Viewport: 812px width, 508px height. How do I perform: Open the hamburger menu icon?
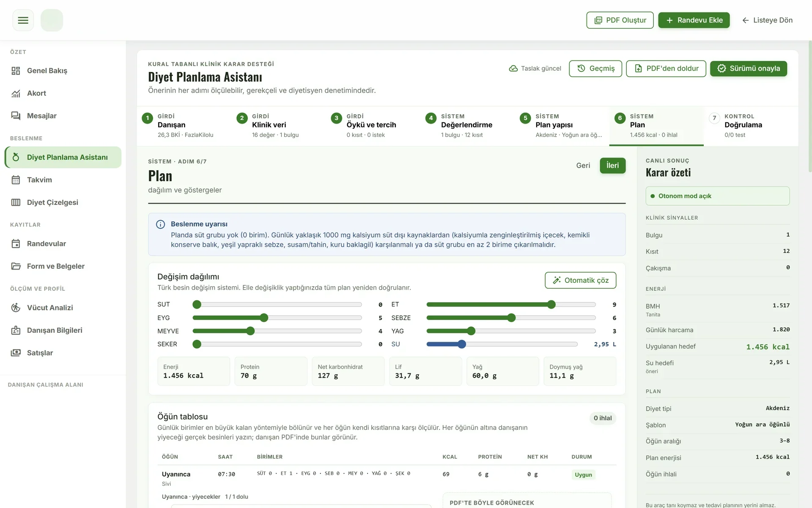(x=23, y=20)
